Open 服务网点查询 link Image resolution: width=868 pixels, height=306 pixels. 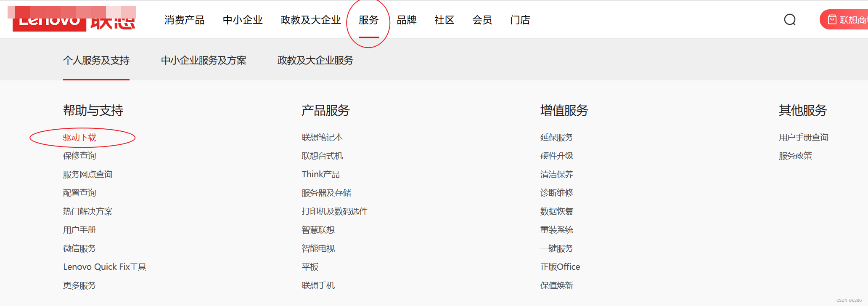(x=88, y=174)
